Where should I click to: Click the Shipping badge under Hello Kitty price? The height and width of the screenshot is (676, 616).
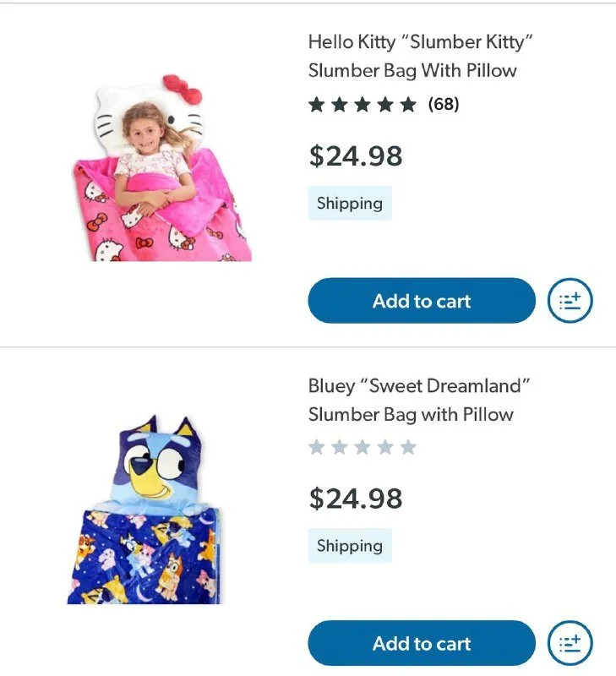pos(350,203)
